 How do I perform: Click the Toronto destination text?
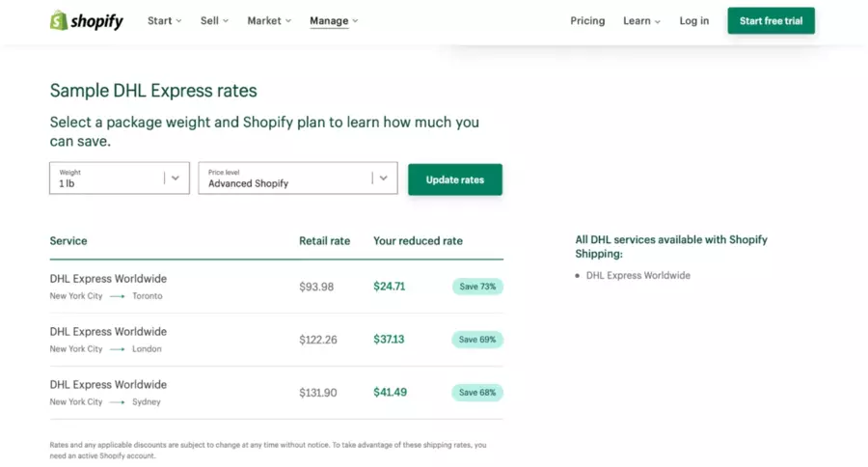point(148,296)
